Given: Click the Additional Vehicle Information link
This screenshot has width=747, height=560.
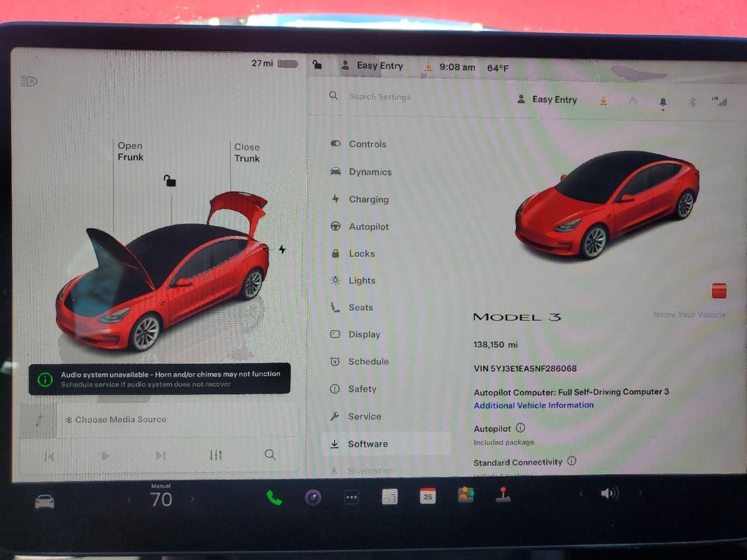Looking at the screenshot, I should click(533, 405).
